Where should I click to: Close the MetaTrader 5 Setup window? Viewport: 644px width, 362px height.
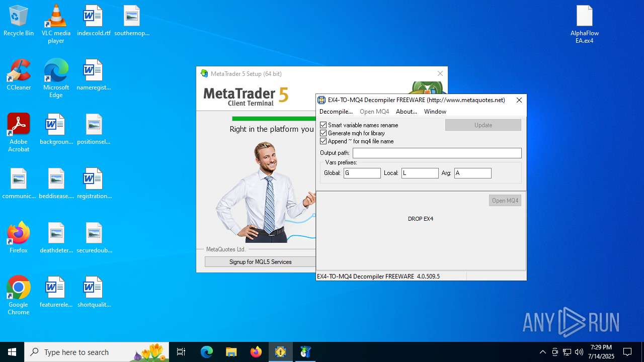tap(440, 73)
